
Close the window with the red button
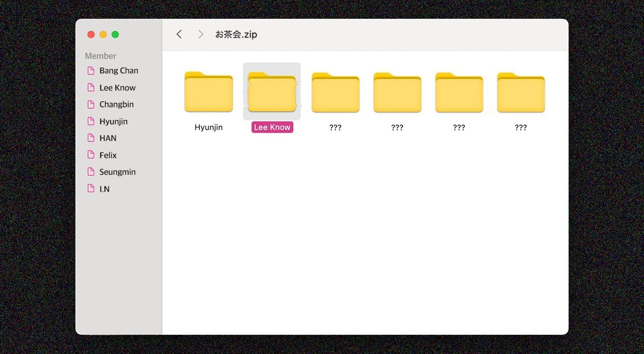tap(91, 34)
